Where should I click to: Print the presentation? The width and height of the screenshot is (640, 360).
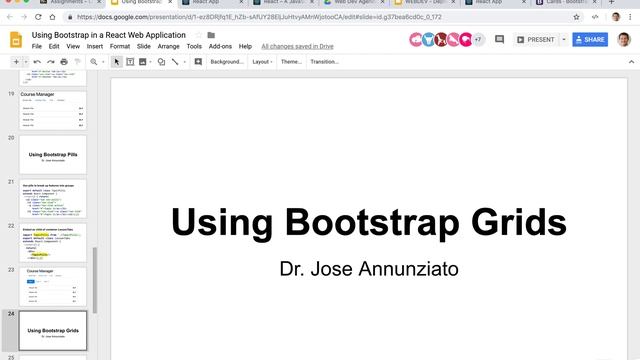tap(64, 62)
